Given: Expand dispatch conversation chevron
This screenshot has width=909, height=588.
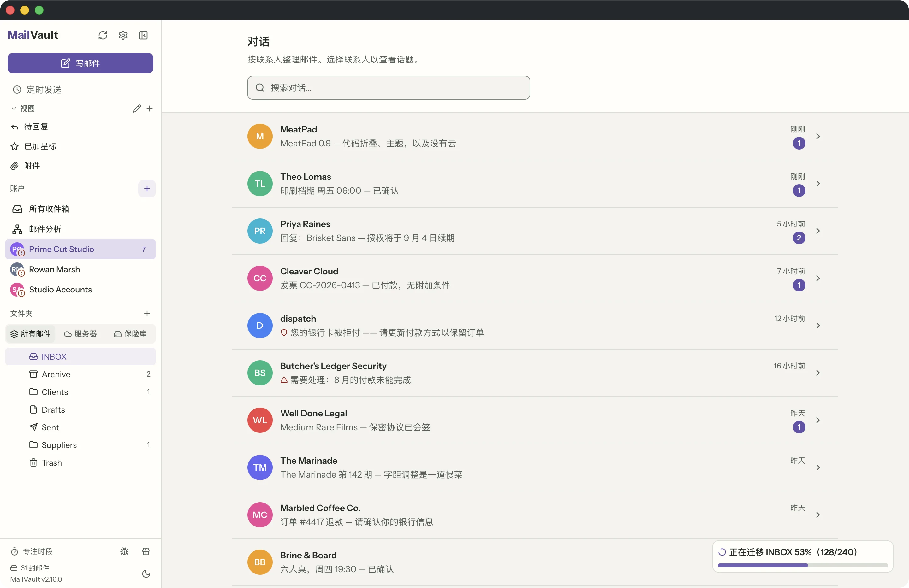Looking at the screenshot, I should coord(818,326).
